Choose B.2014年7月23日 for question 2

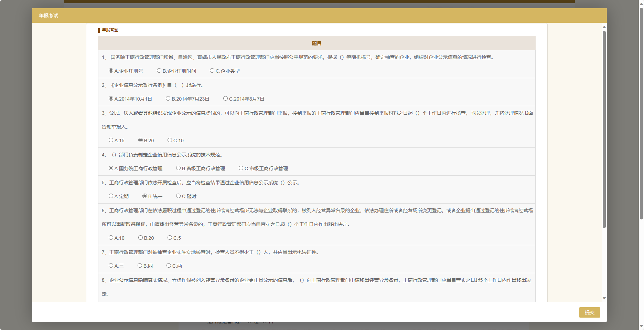click(168, 99)
